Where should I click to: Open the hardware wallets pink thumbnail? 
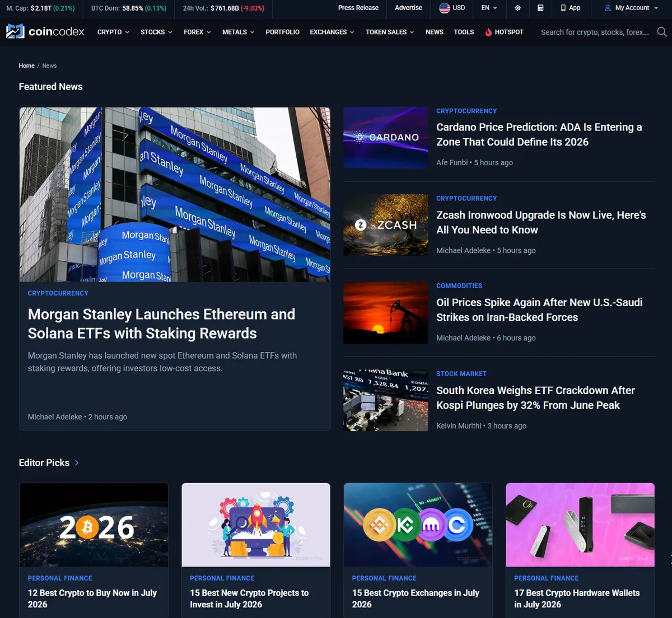point(580,525)
